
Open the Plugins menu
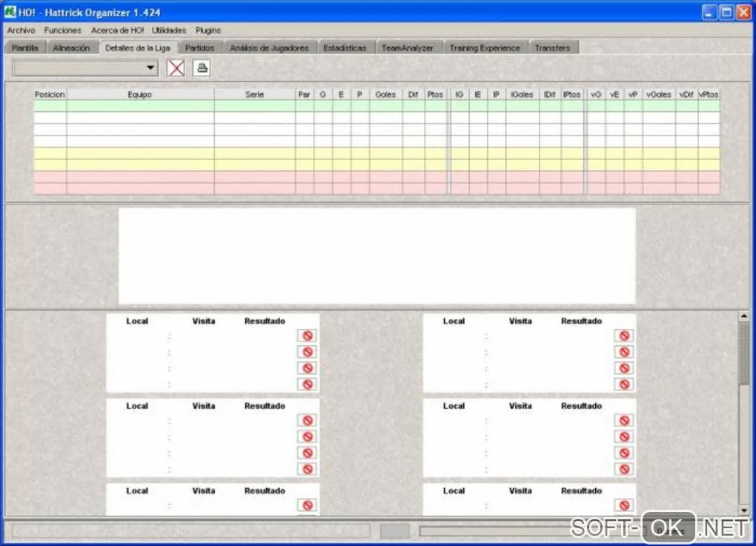coord(208,30)
